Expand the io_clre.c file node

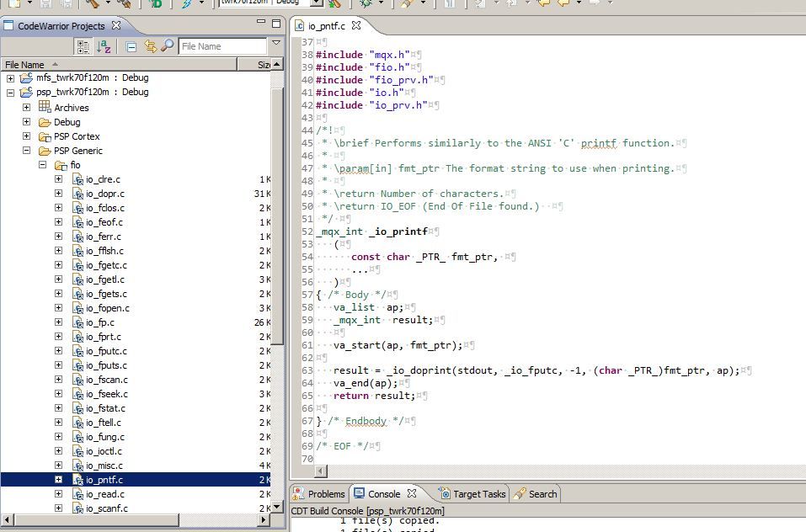click(59, 179)
